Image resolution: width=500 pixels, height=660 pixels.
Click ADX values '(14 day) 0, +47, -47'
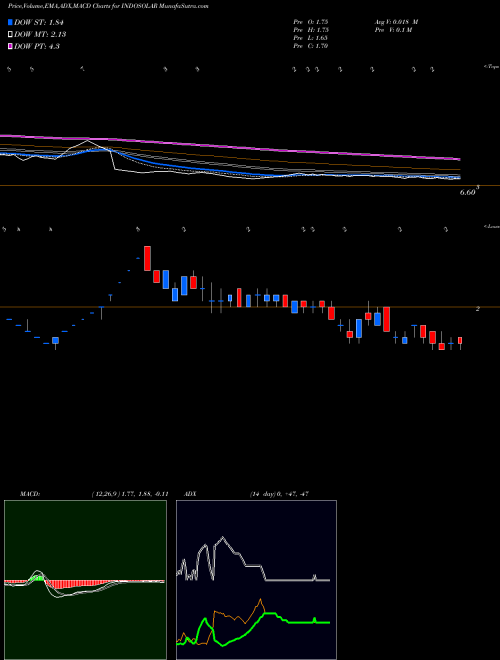pyautogui.click(x=279, y=494)
